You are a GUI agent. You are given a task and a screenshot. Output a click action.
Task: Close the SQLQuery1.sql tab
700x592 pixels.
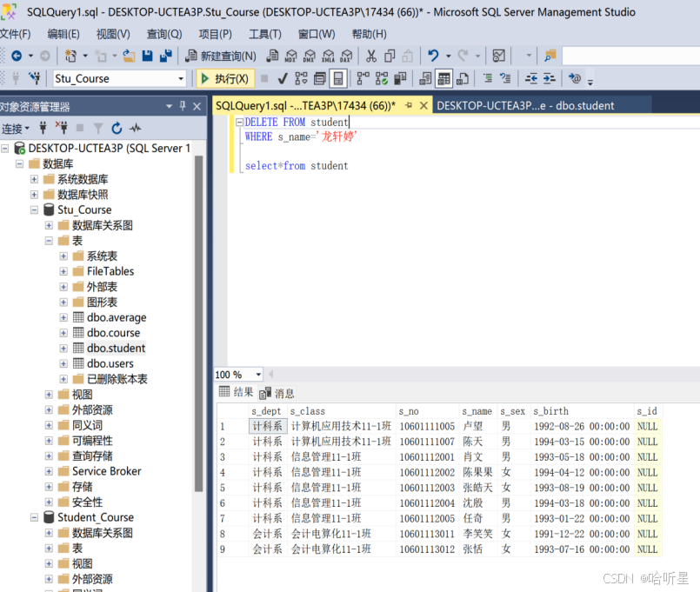423,106
